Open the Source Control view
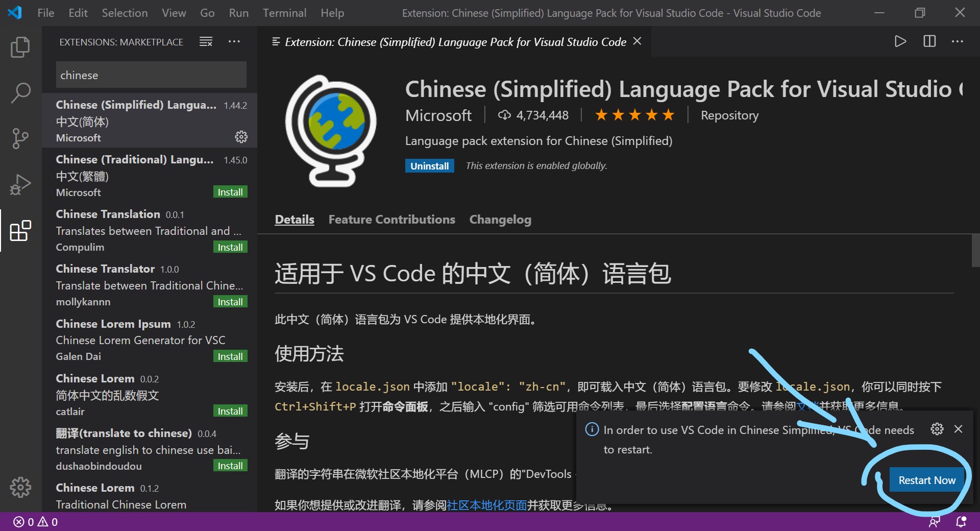 click(x=20, y=138)
